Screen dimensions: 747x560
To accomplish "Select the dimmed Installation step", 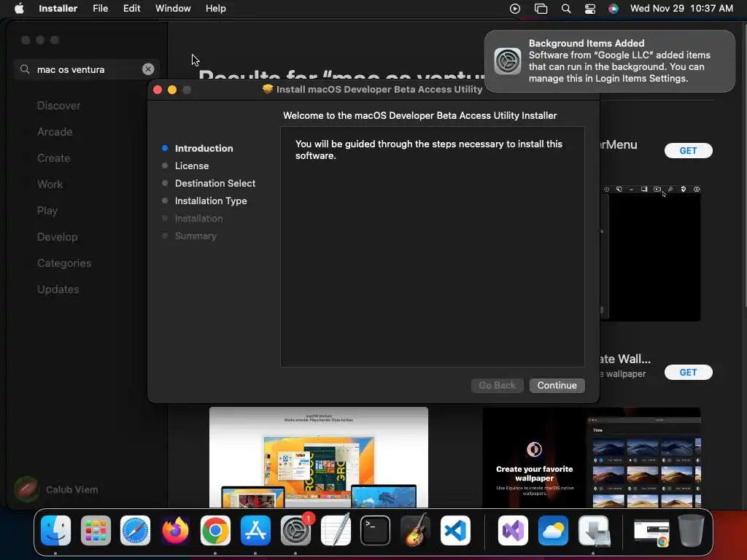I will coord(198,219).
